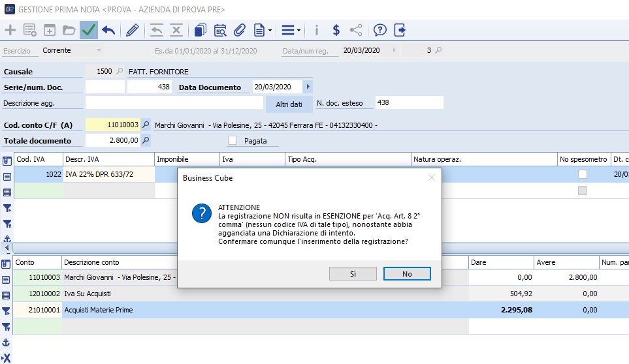Click the Natura operaz. column header
Screen dimensions: 629x364
[484, 159]
